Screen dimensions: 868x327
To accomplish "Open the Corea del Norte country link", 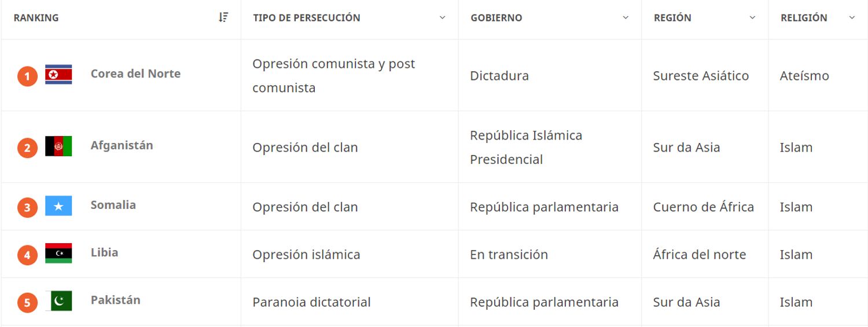I will 135,74.
